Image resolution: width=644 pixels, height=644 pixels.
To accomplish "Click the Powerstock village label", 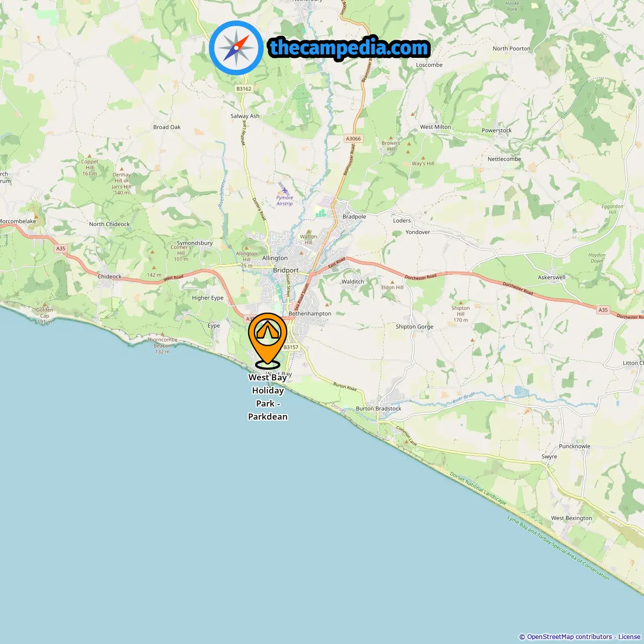I will point(497,130).
